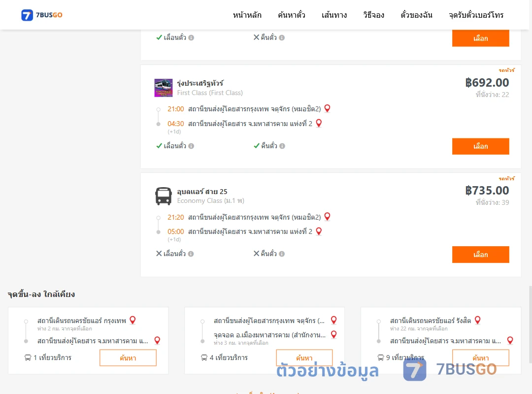
Task: Click the จุดขึ้น-ลง ใกล้เคียง heading
Action: [x=41, y=294]
